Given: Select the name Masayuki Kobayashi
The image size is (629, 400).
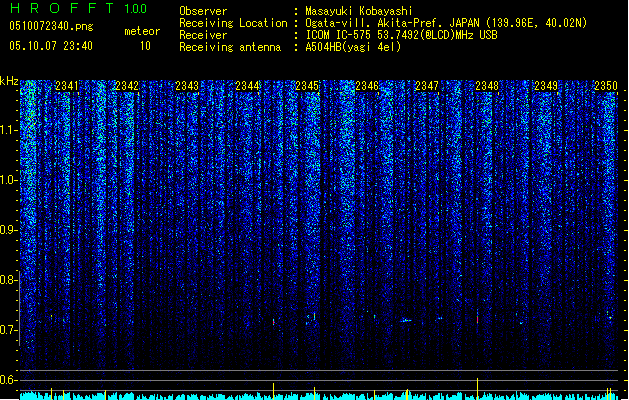Looking at the screenshot, I should point(359,11).
